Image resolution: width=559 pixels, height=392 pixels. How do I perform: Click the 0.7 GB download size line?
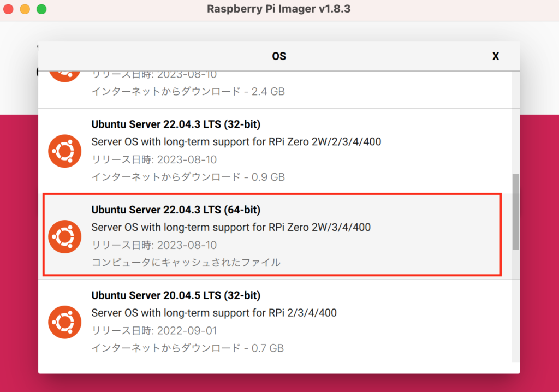[x=188, y=348]
